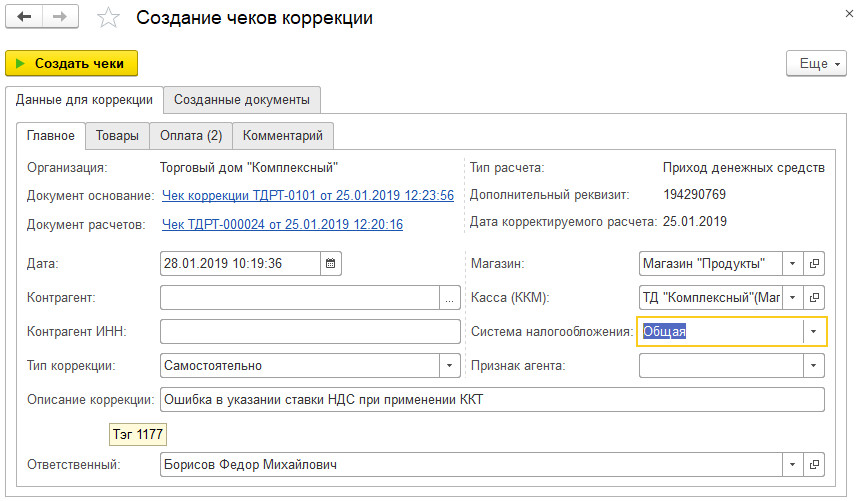The image size is (859, 501).
Task: Click the forward navigation arrow
Action: click(59, 18)
